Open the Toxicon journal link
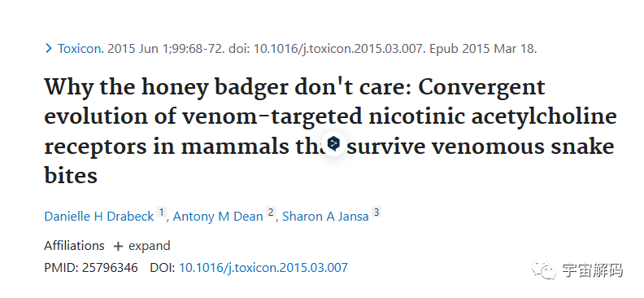This screenshot has height=298, width=644. coord(81,49)
